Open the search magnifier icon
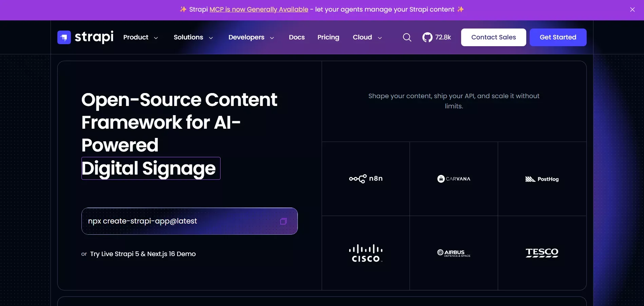This screenshot has height=306, width=644. 407,37
